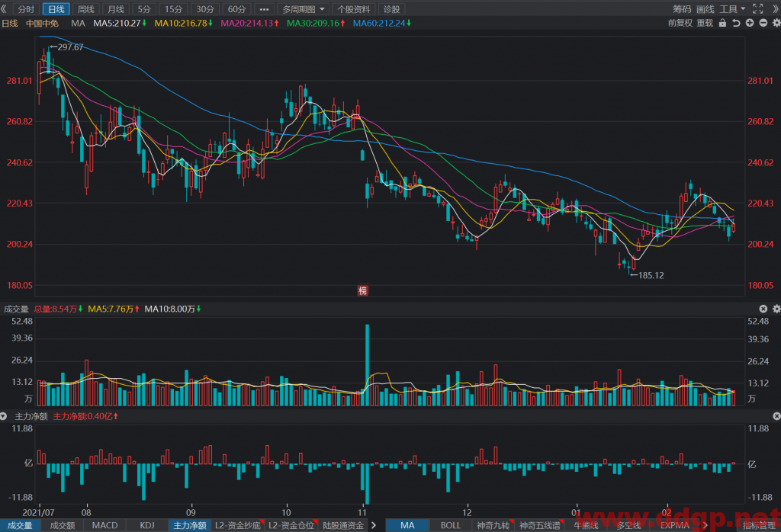The width and height of the screenshot is (781, 532).
Task: Open 成交量 panel settings gear
Action: tap(776, 309)
